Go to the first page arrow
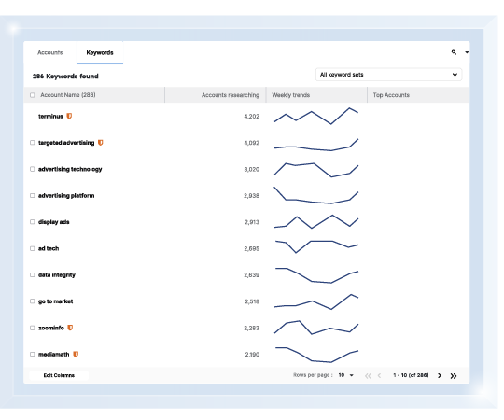The image size is (504, 420). pos(368,375)
